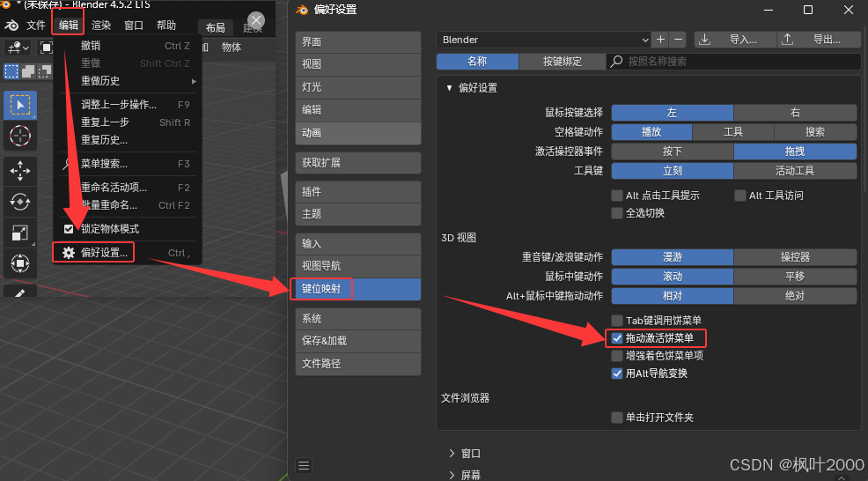Open the 键位映射 preferences section
The width and height of the screenshot is (868, 481).
pos(358,289)
